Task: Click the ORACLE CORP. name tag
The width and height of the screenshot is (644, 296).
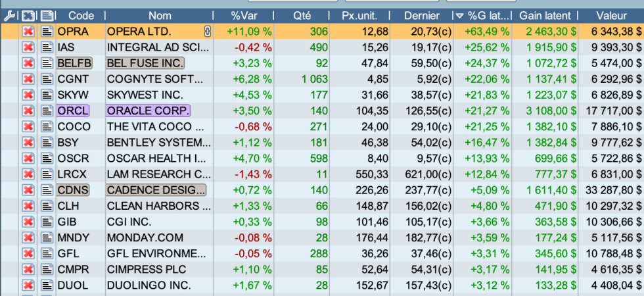Action: 149,111
